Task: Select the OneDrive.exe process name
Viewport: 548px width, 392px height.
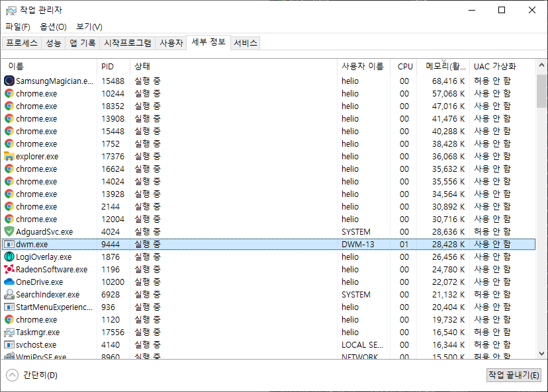Action: click(x=40, y=282)
